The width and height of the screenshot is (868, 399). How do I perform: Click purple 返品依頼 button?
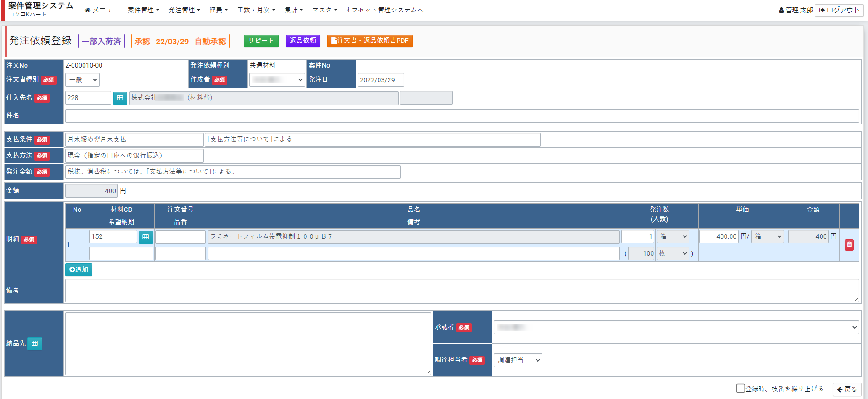pyautogui.click(x=303, y=41)
